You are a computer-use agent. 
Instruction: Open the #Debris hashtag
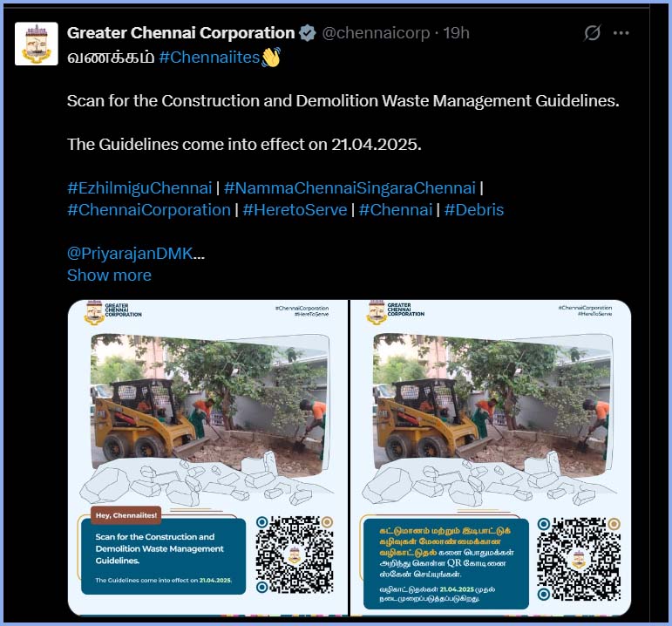(x=474, y=209)
